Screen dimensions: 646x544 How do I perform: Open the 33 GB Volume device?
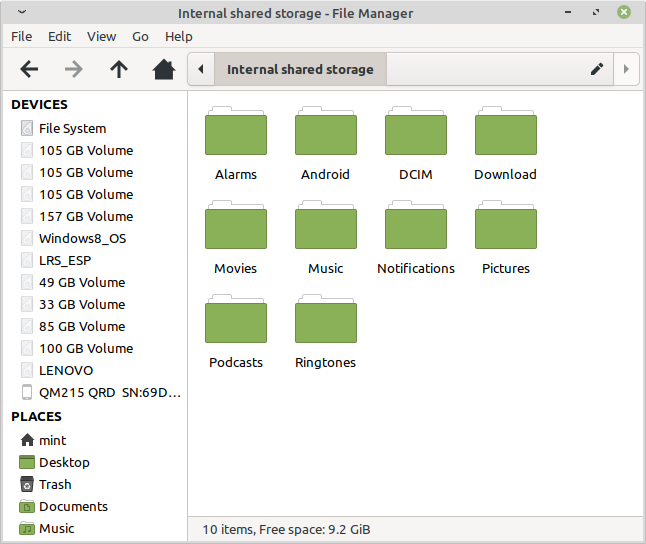click(95, 304)
